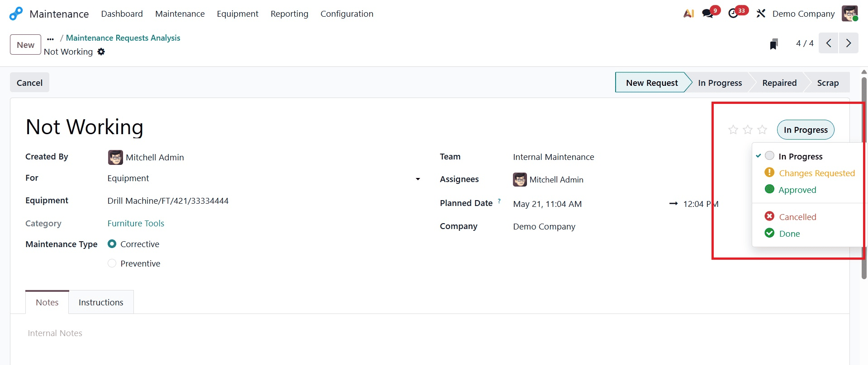The height and width of the screenshot is (365, 868).
Task: Choose Cancelled state option
Action: point(791,217)
